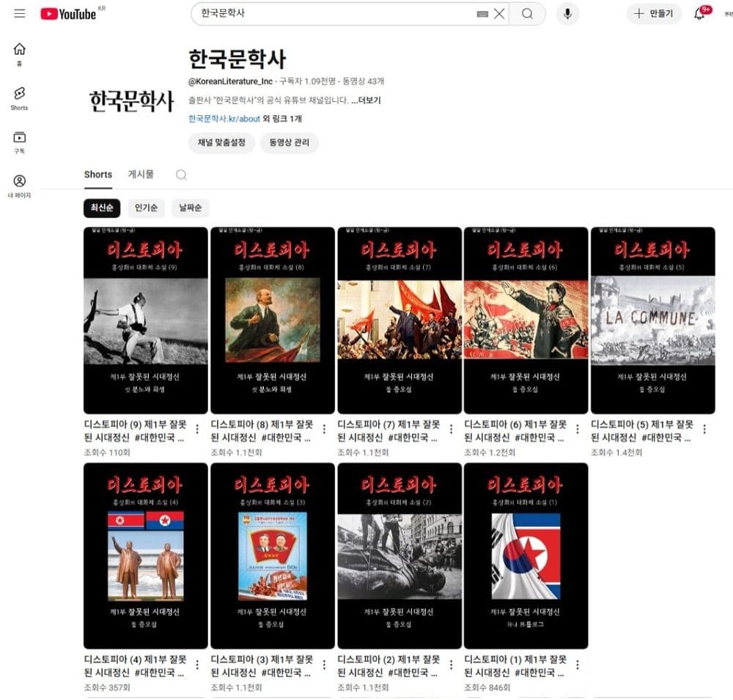Open options menu for 디스토피아 (9) video

click(197, 429)
